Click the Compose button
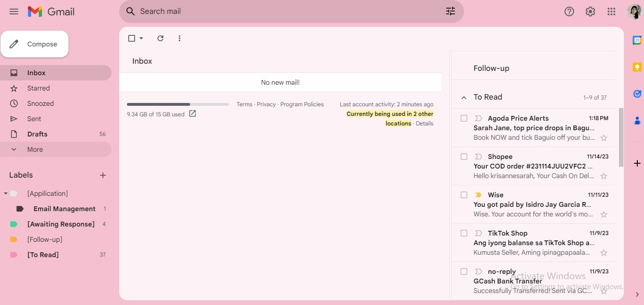Viewport: 644px width, 305px height. 34,44
